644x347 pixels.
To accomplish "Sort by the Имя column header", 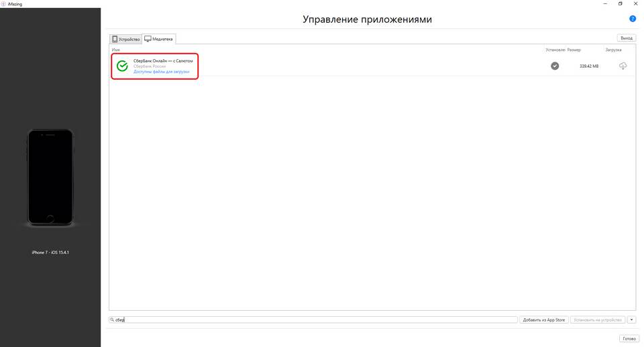I will pos(116,50).
